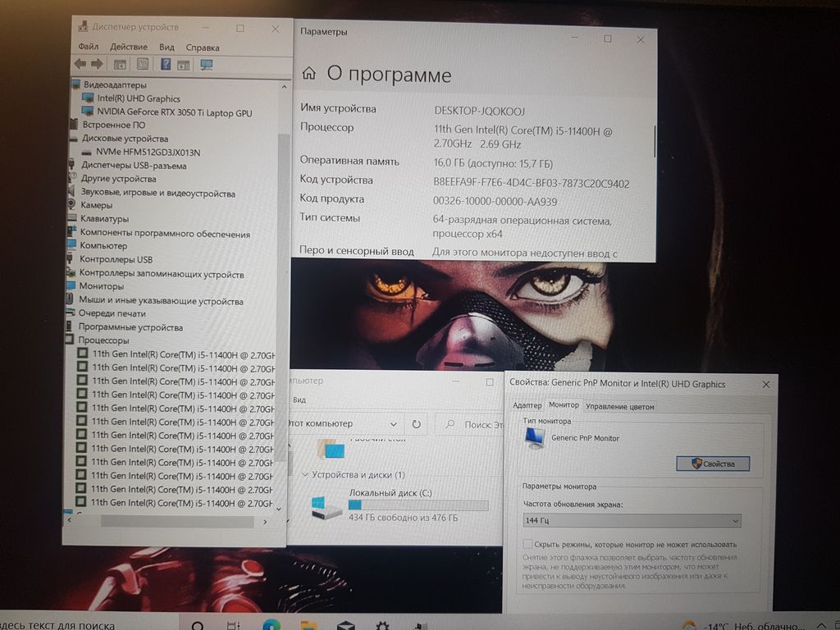Open the Справка menu
Screen dimensions: 840x630
(x=203, y=48)
